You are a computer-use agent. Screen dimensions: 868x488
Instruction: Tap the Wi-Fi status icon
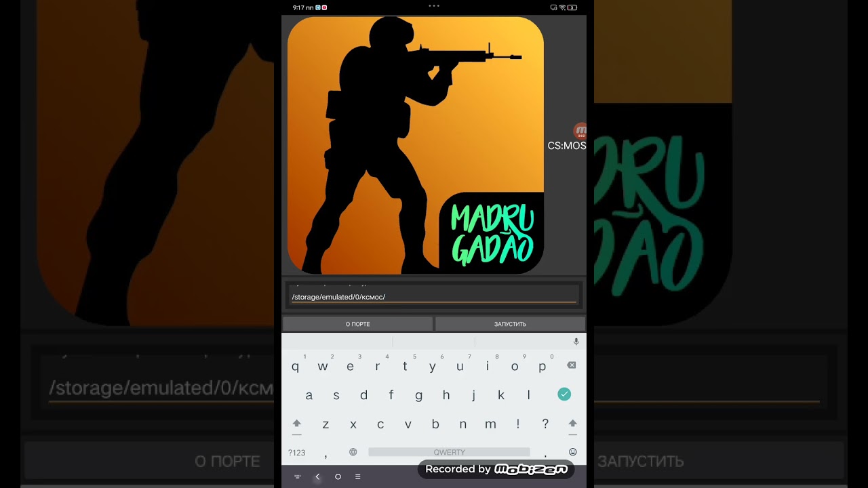point(562,7)
